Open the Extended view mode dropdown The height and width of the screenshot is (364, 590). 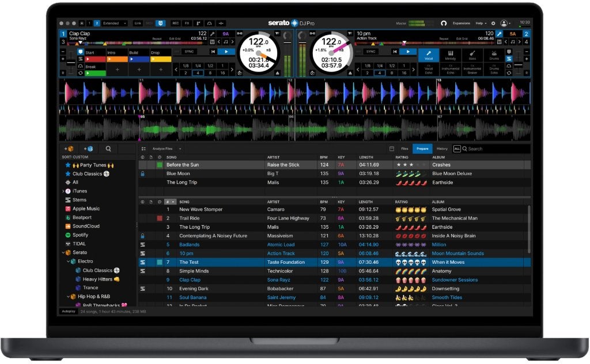115,23
